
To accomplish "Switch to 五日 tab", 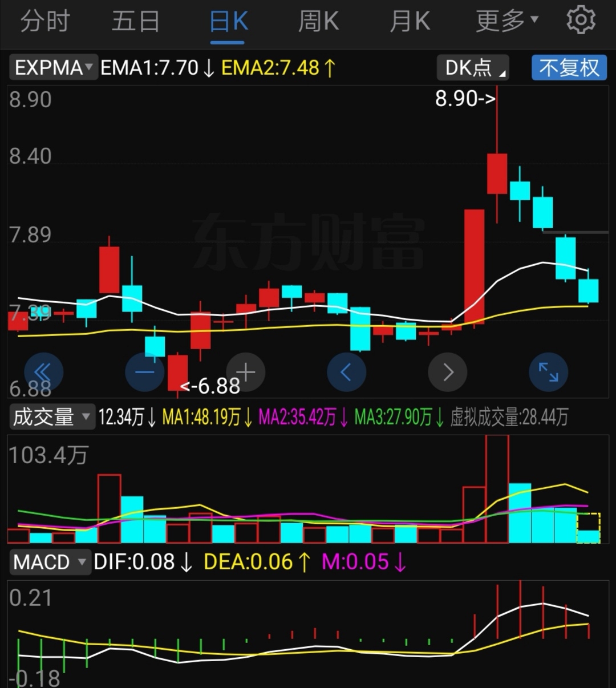I will [136, 22].
